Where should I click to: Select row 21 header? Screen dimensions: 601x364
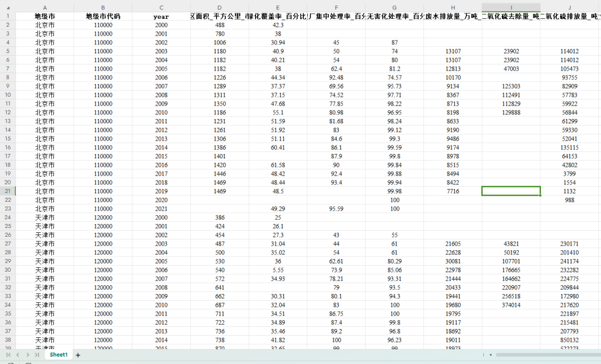click(x=8, y=191)
